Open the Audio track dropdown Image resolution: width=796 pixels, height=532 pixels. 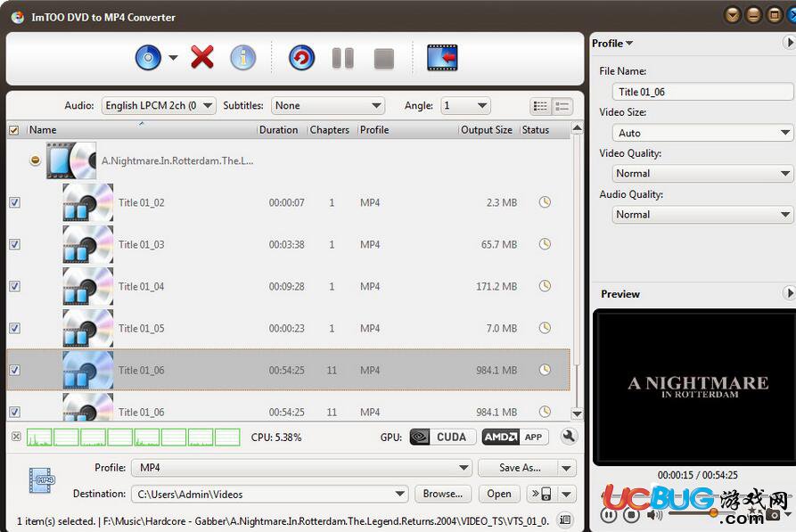[159, 105]
